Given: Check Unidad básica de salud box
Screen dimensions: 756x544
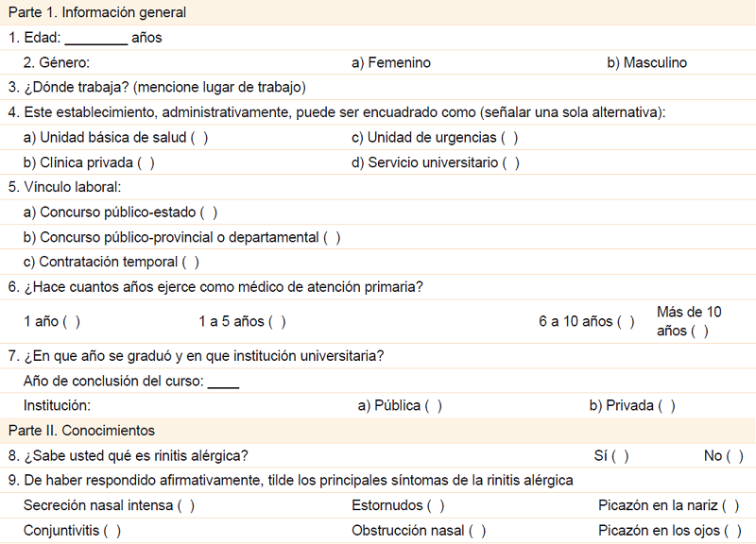Looking at the screenshot, I should click(199, 138).
